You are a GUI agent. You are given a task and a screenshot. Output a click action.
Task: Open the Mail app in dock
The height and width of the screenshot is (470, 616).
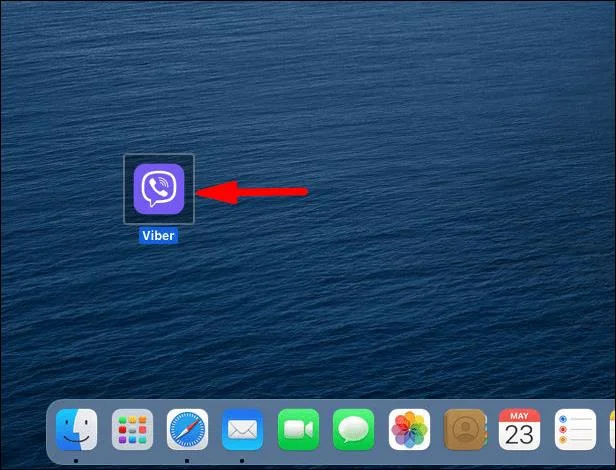pos(242,430)
